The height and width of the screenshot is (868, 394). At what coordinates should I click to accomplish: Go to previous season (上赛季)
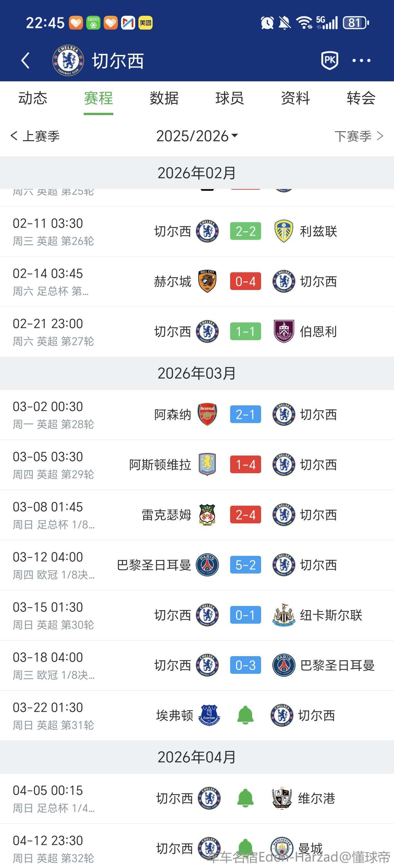click(35, 136)
